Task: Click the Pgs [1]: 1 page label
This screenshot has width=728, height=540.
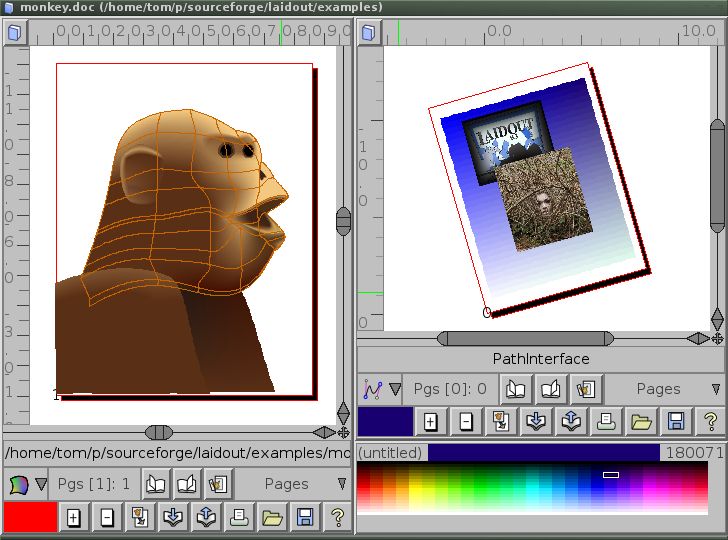Action: (x=92, y=484)
